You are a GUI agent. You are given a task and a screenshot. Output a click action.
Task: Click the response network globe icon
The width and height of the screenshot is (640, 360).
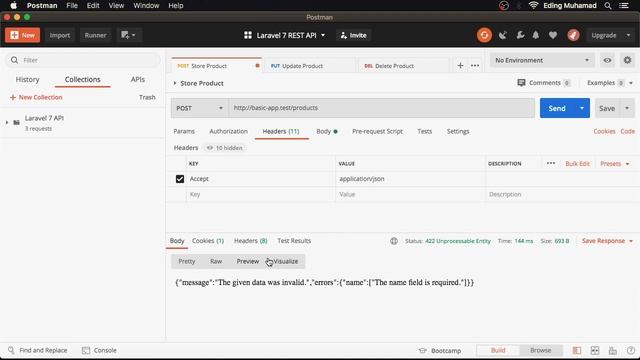394,241
